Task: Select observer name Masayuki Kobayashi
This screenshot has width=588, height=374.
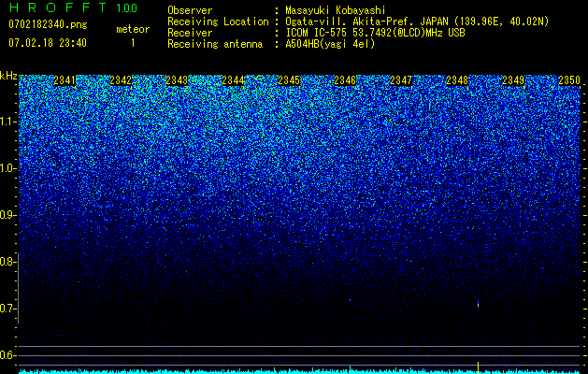Action: (x=336, y=10)
